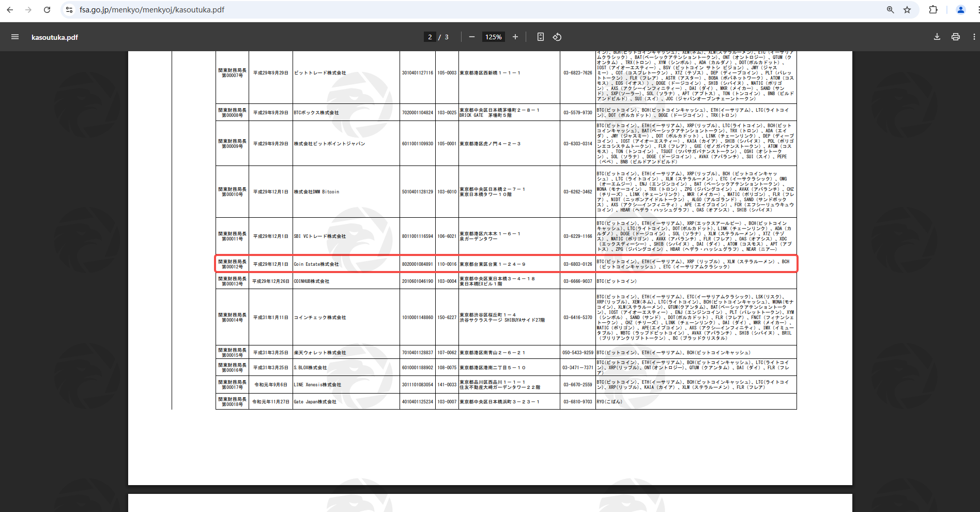Click the date 平成31年1月11日
This screenshot has width=980, height=512.
271,318
